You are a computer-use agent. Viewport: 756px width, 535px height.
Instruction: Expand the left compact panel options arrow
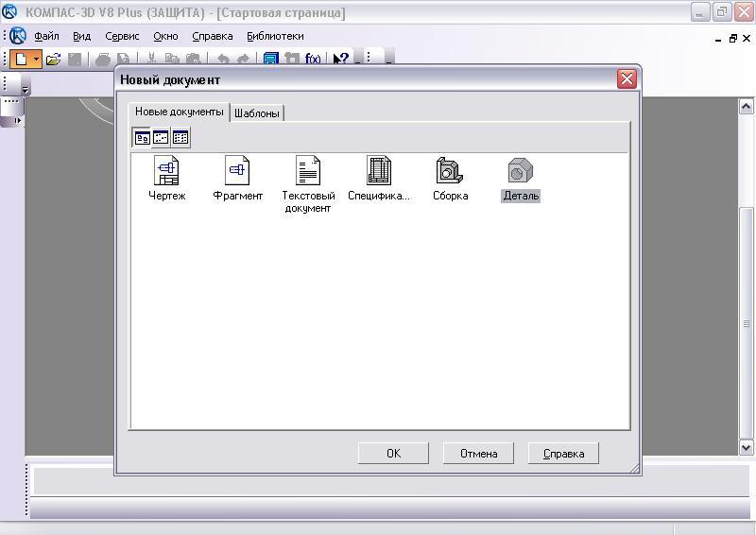[26, 89]
